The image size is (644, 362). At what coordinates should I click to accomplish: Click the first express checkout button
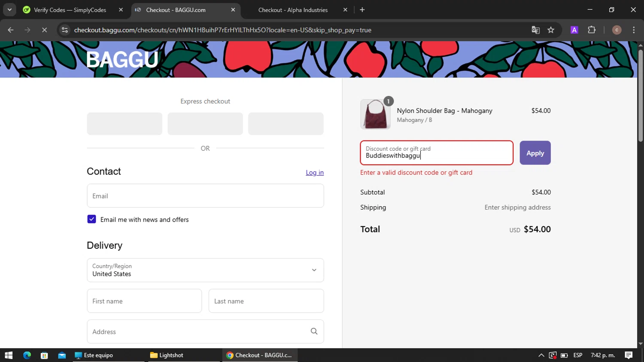[125, 124]
